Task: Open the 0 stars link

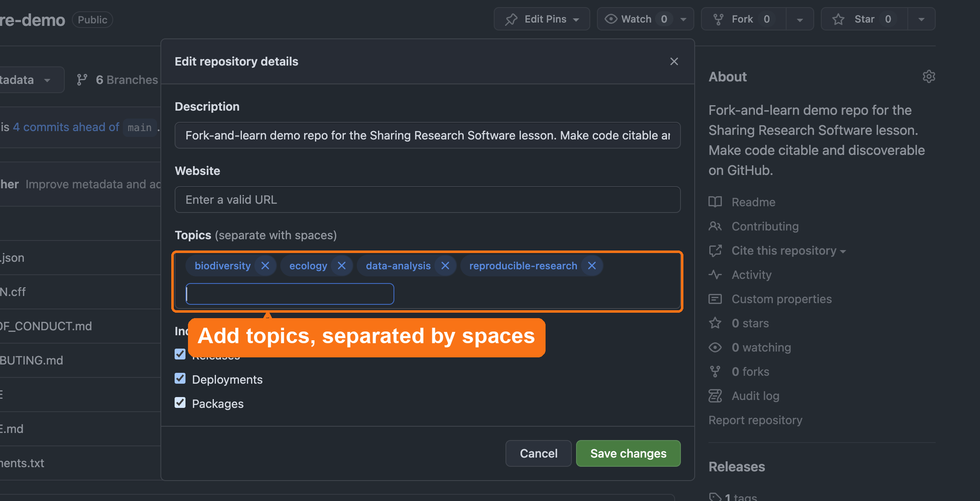Action: (x=750, y=323)
